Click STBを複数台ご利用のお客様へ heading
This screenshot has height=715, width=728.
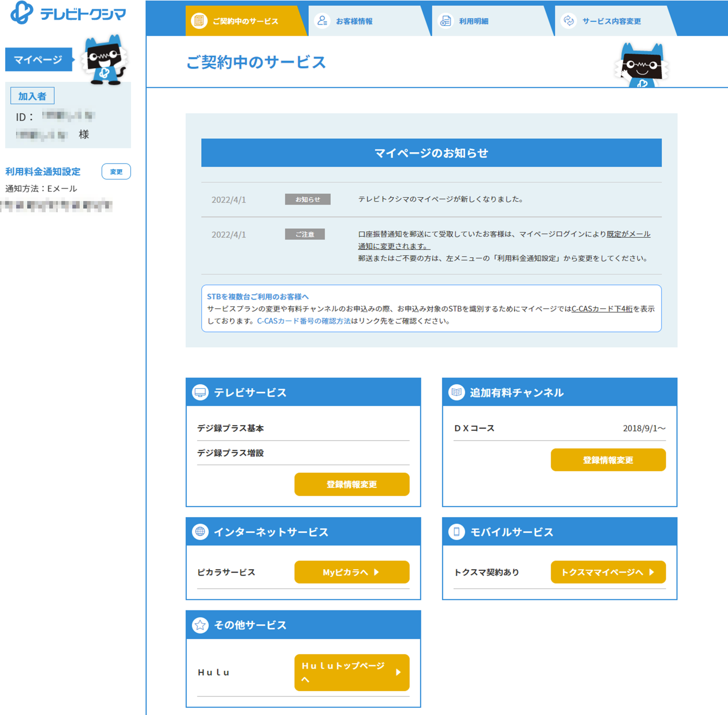258,297
